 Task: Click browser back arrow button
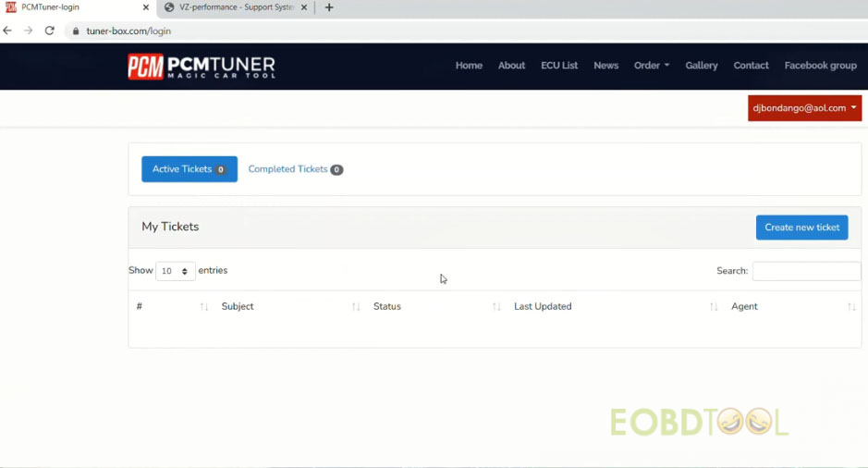tap(8, 31)
